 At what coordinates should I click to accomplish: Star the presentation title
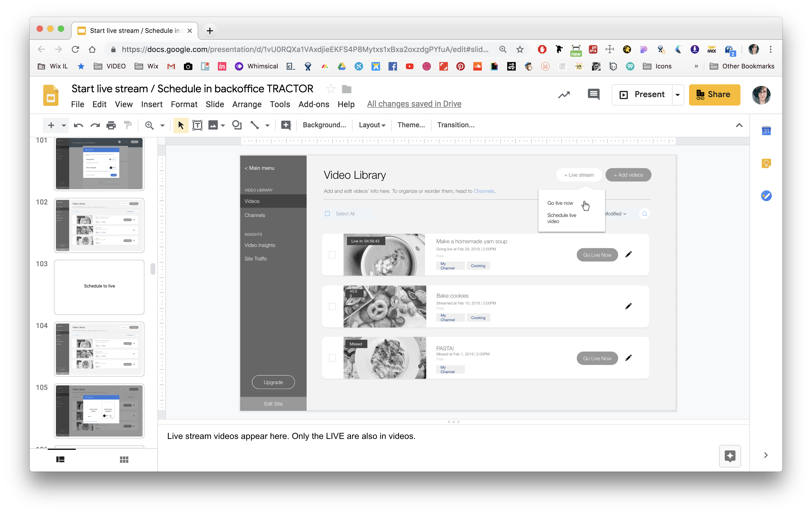(331, 89)
